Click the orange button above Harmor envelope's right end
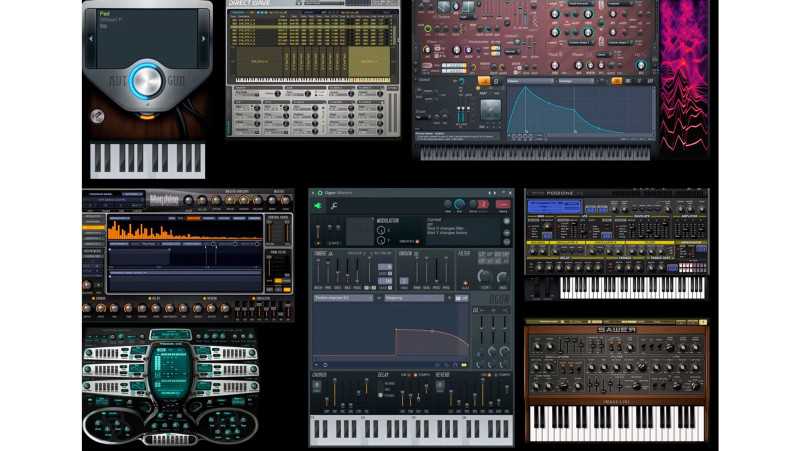The height and width of the screenshot is (451, 800). pos(616,81)
